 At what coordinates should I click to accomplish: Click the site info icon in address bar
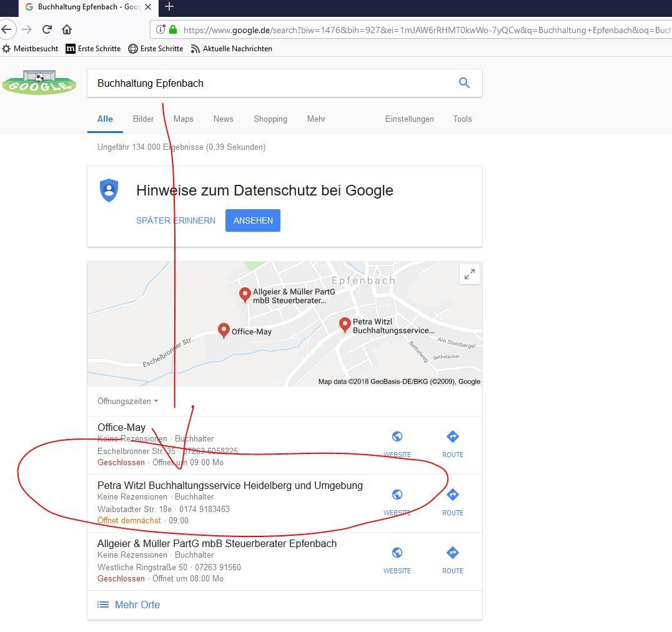pyautogui.click(x=161, y=29)
